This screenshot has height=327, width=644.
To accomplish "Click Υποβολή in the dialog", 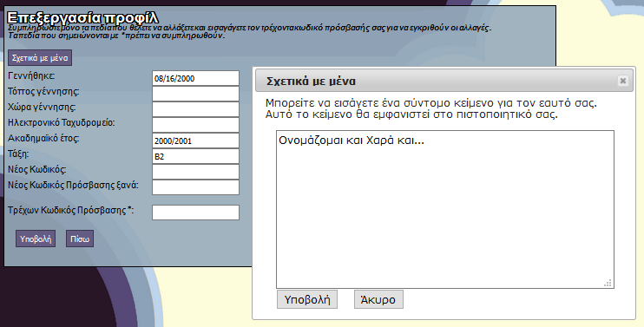I will 307,299.
